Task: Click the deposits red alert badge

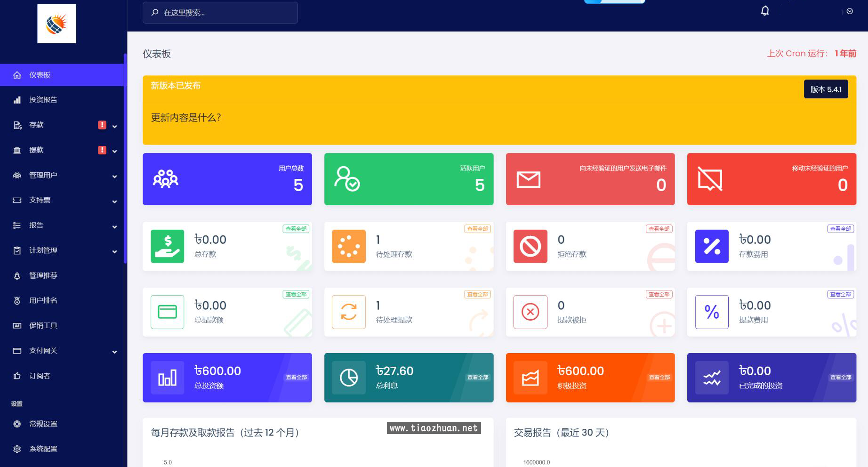Action: (x=102, y=125)
